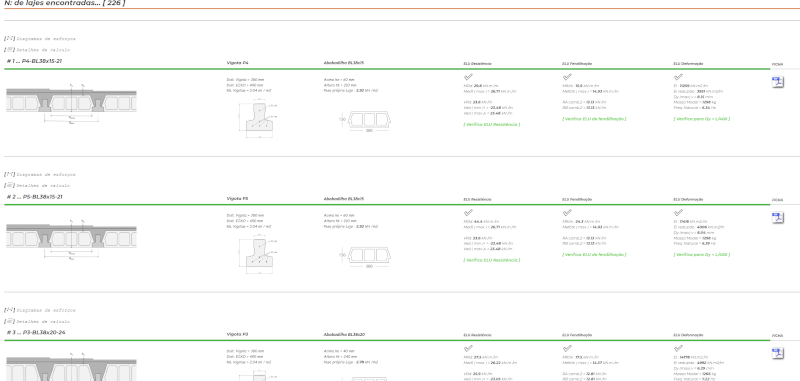Click the Diagramas de esforços icon for slab #1
The image size is (800, 381).
tap(9, 38)
